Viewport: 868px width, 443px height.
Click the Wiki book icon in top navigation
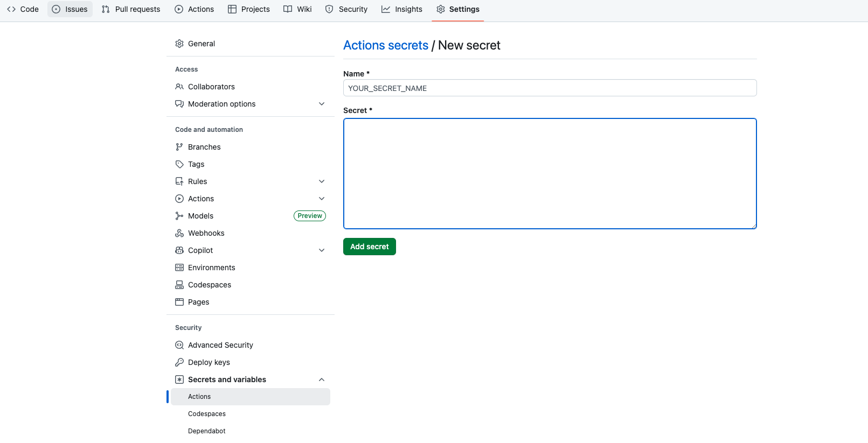pos(288,9)
